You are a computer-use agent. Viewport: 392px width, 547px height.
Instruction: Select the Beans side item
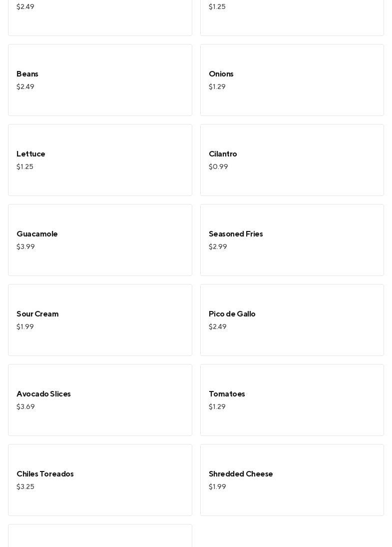100,80
